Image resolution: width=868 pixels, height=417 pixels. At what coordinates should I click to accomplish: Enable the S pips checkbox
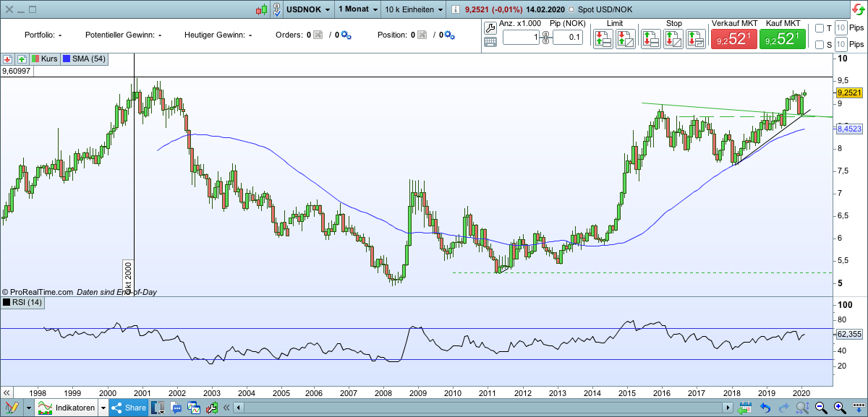coord(820,44)
